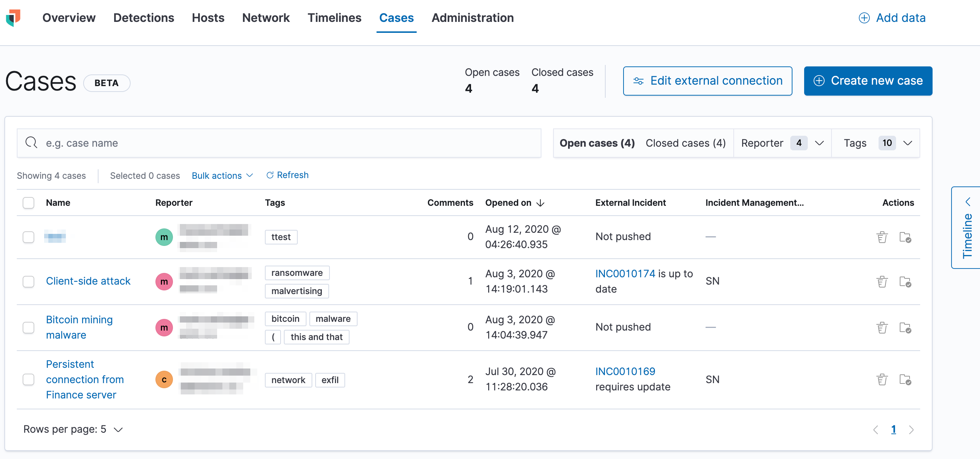Click the plus icon next to Add data

(x=864, y=18)
